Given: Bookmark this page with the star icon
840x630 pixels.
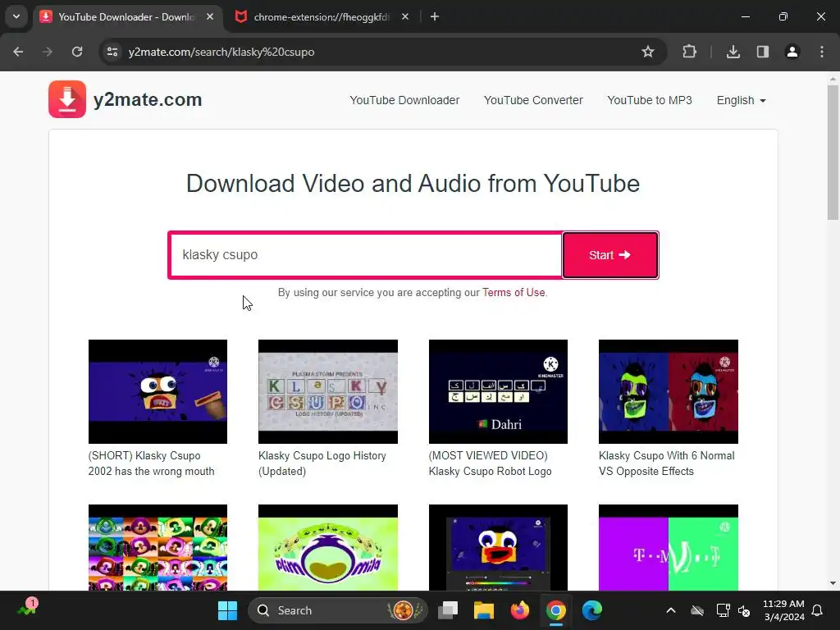Looking at the screenshot, I should 648,52.
